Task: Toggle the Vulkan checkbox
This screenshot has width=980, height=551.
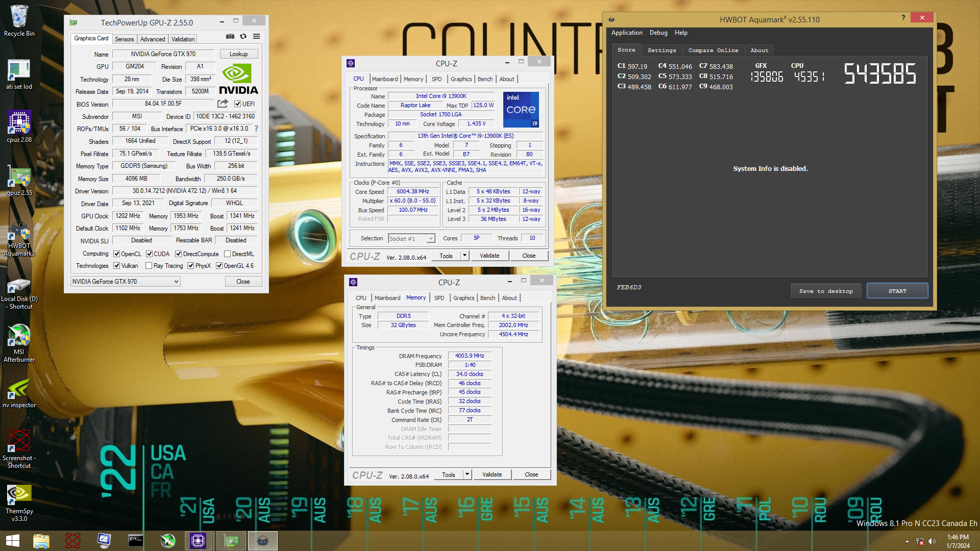Action: 116,265
